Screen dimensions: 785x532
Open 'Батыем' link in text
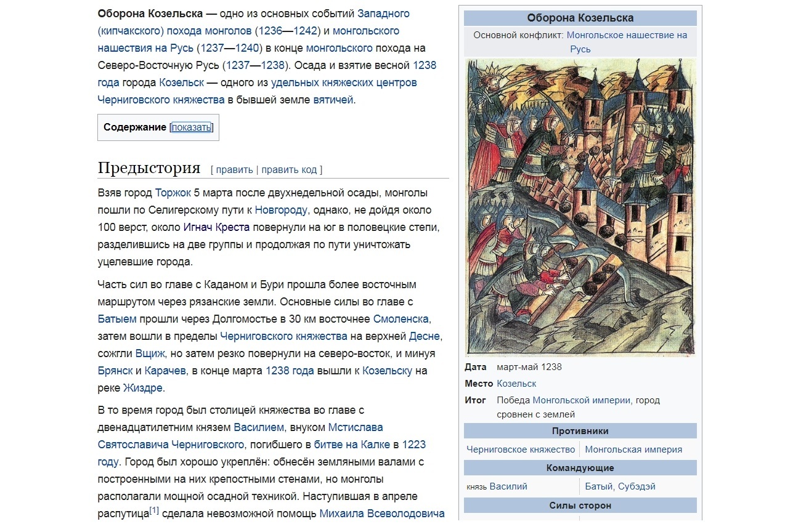coord(117,319)
